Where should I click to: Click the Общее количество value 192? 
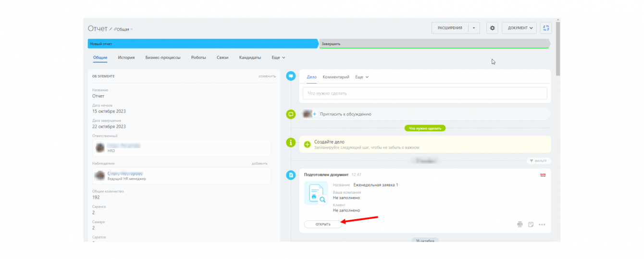coord(96,197)
